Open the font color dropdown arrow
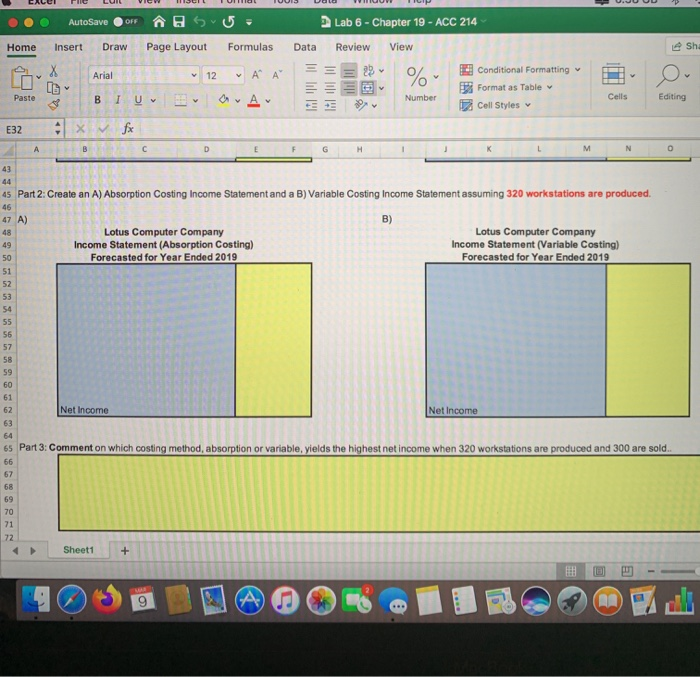Image resolution: width=700 pixels, height=677 pixels. 268,101
